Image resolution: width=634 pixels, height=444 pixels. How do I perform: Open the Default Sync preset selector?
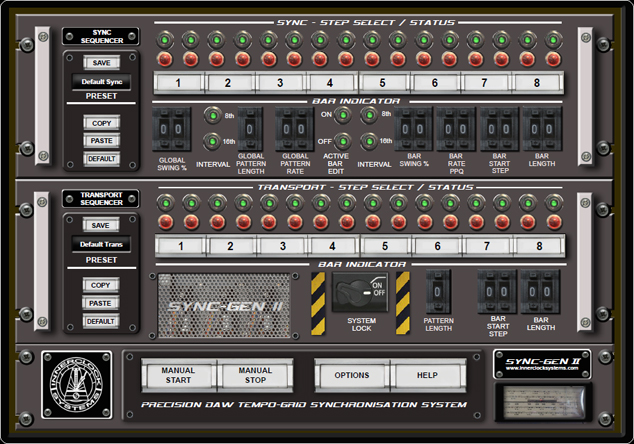pyautogui.click(x=101, y=82)
